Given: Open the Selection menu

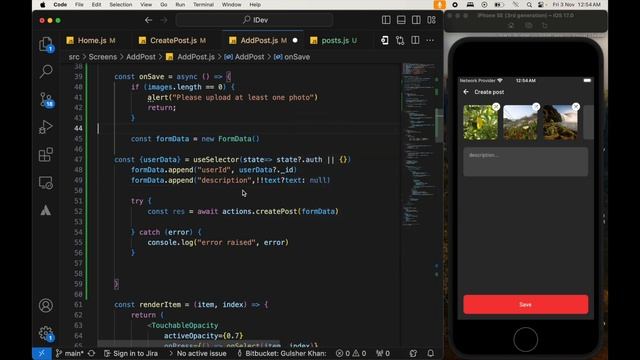Looking at the screenshot, I should pyautogui.click(x=120, y=4).
